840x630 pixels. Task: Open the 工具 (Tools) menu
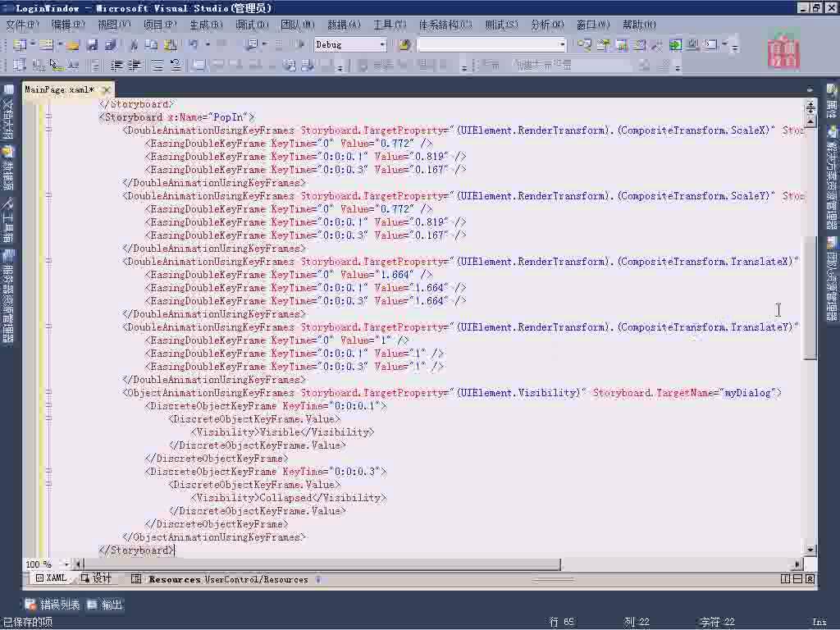(390, 25)
